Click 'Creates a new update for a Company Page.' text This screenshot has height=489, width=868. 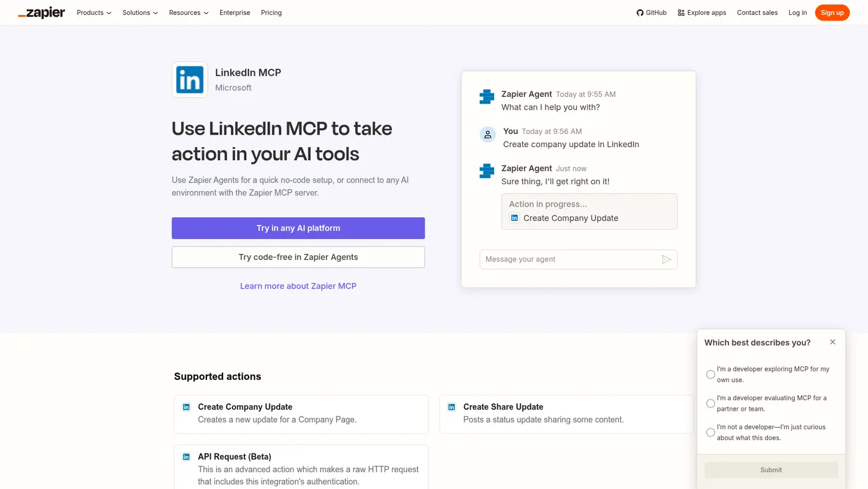tap(277, 419)
